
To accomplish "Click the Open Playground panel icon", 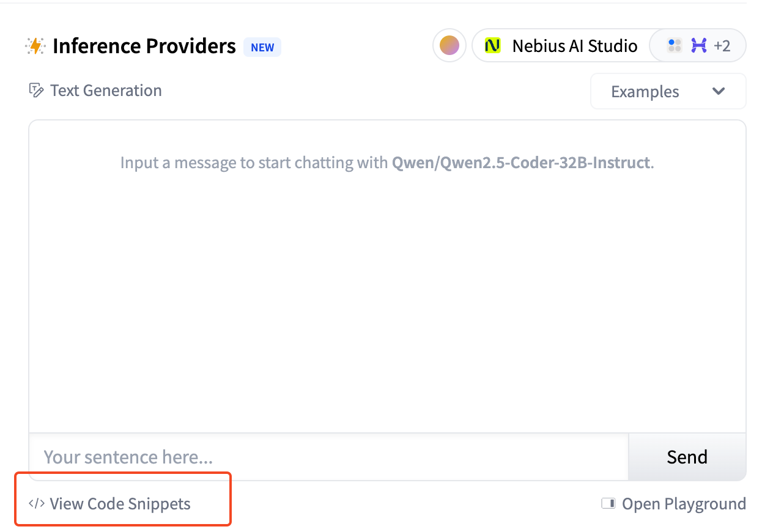I will pos(608,503).
